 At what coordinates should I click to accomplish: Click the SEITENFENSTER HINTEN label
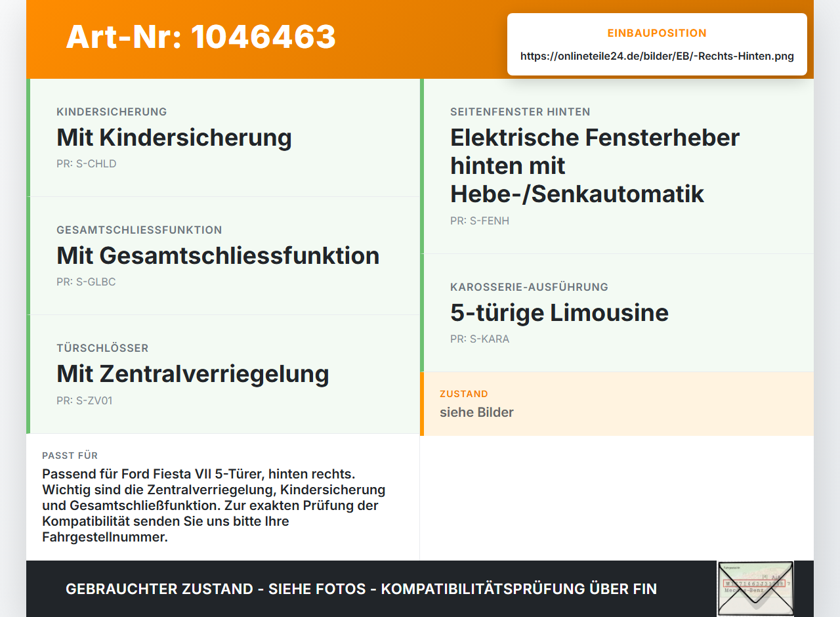click(520, 112)
